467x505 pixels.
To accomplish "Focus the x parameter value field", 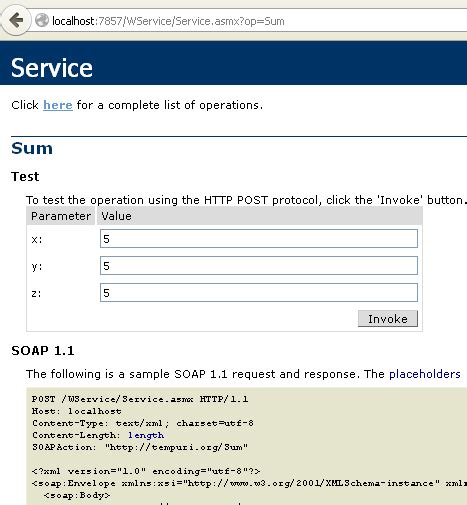I will pyautogui.click(x=259, y=239).
